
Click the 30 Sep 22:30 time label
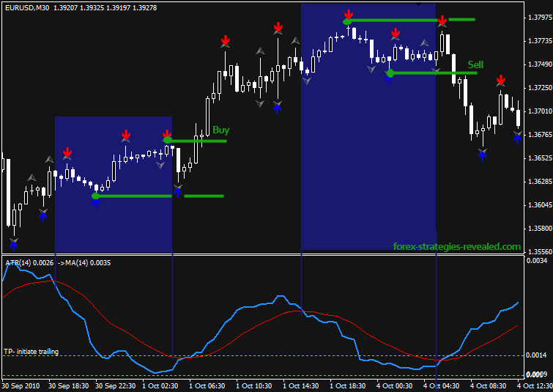[115, 385]
